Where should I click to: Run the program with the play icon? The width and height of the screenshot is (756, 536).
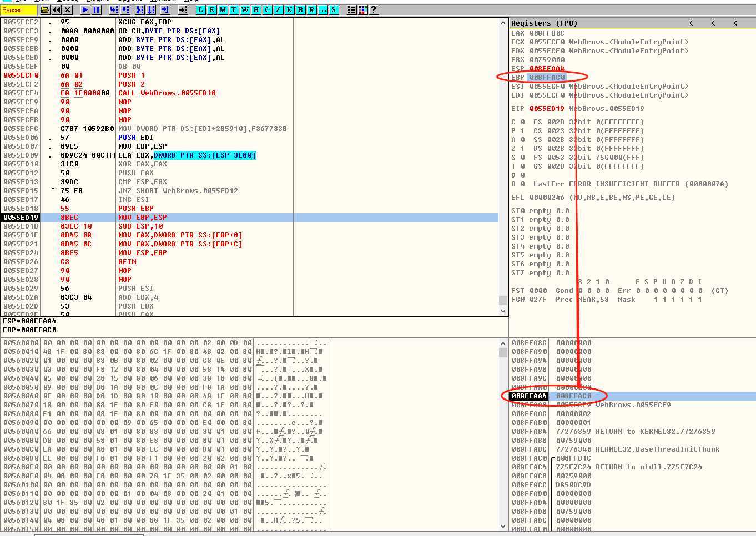[85, 10]
